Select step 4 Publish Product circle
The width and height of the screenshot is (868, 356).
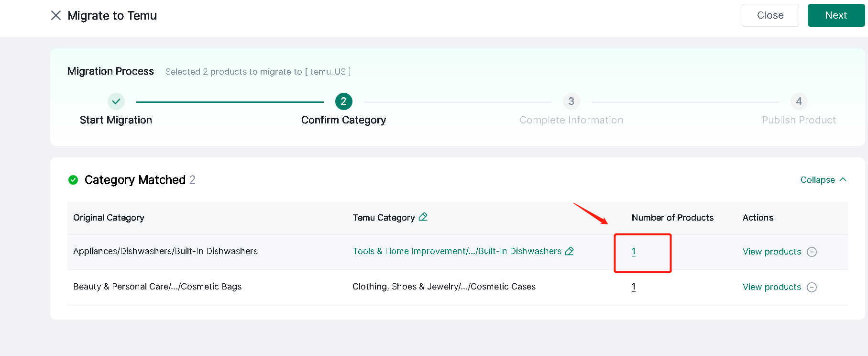(x=799, y=101)
